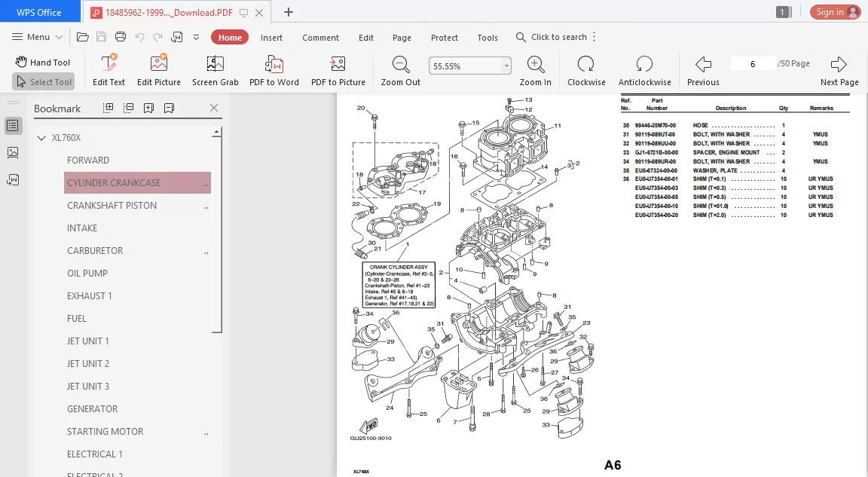Viewport: 868px width, 477px height.
Task: Rotate page Anticlockwise
Action: coord(644,71)
